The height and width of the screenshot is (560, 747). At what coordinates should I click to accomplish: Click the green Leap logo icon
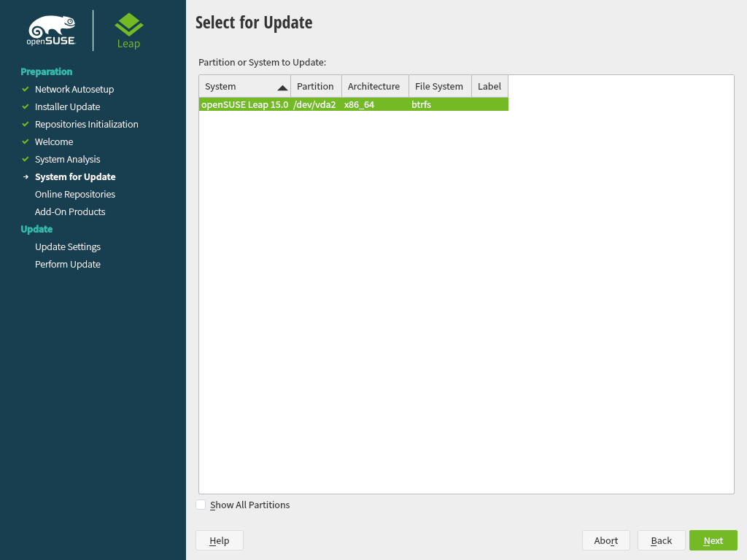point(129,25)
